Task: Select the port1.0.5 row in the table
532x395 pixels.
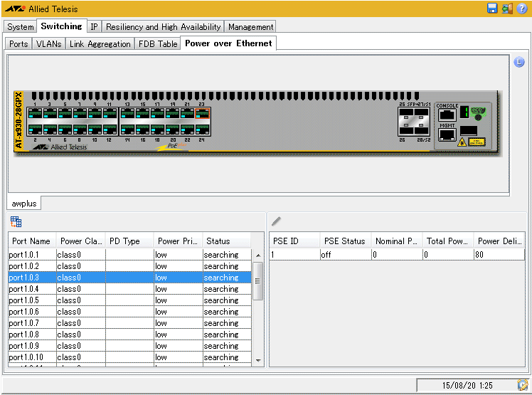Action: point(24,300)
